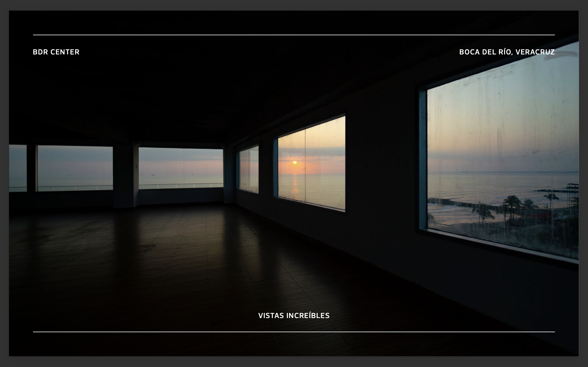This screenshot has width=588, height=367.
Task: Click the BDR CENTER title text
Action: [56, 52]
